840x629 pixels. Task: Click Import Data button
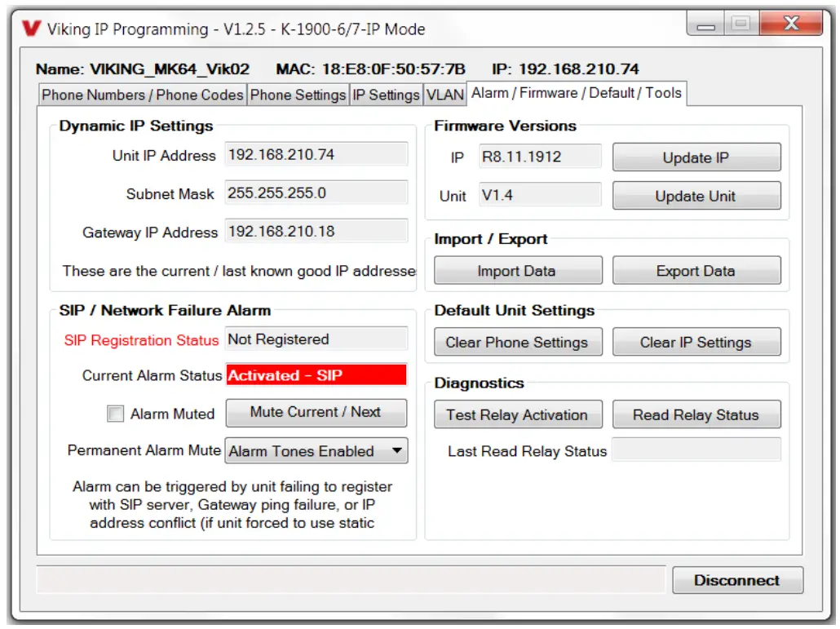(518, 270)
